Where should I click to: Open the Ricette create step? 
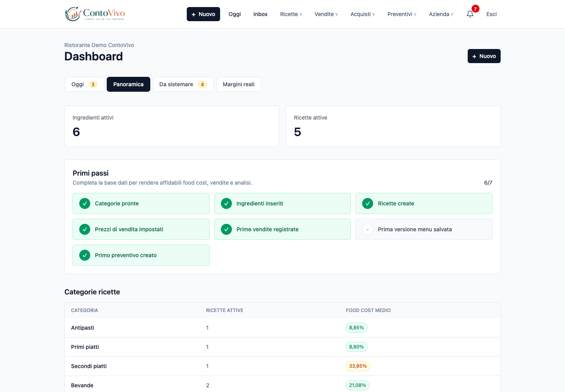click(424, 203)
